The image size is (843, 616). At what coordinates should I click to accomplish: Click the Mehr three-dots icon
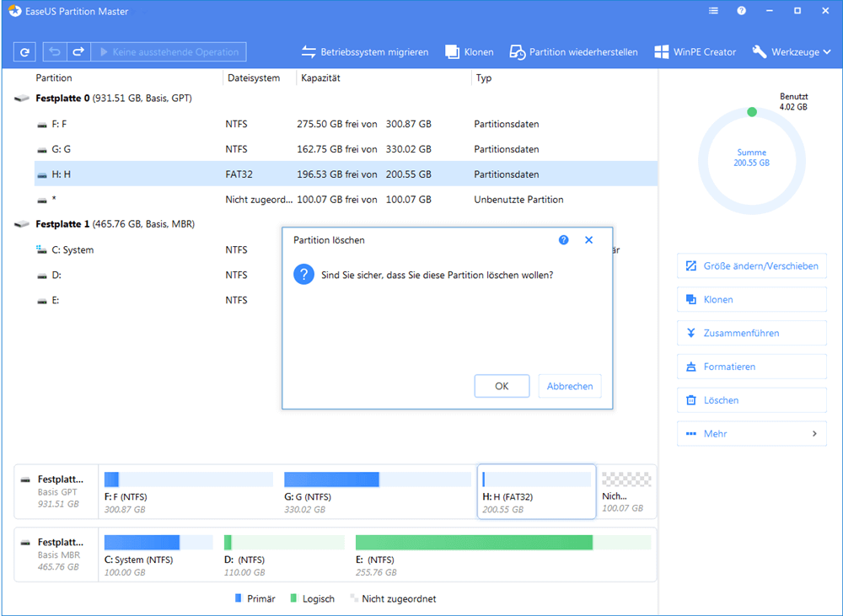coord(691,434)
